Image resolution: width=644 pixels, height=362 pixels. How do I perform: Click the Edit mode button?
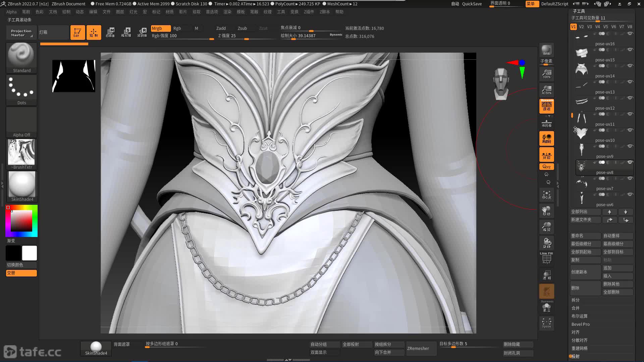[x=77, y=32]
